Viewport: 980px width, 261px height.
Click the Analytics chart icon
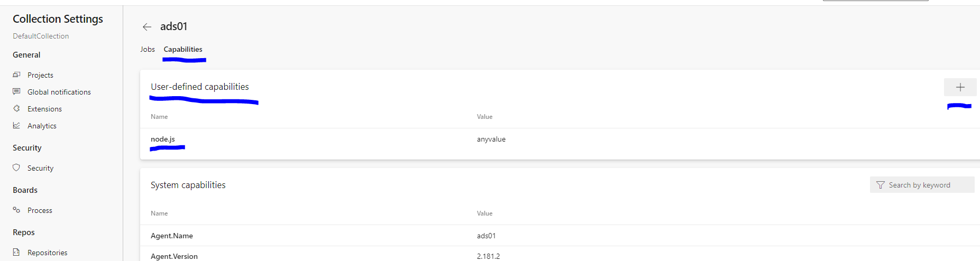tap(17, 126)
